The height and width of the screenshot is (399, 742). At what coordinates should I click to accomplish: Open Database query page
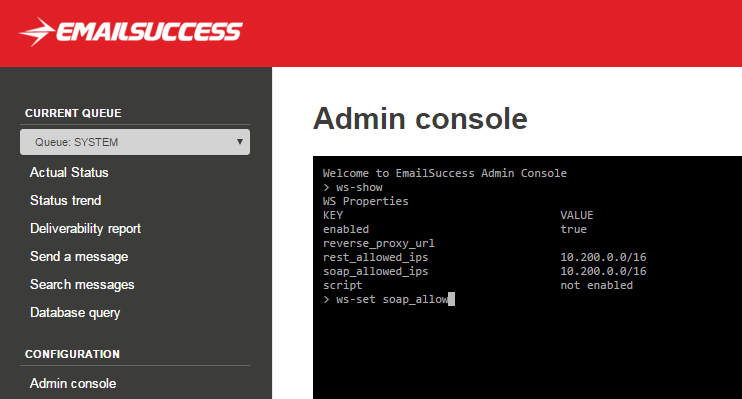tap(75, 313)
